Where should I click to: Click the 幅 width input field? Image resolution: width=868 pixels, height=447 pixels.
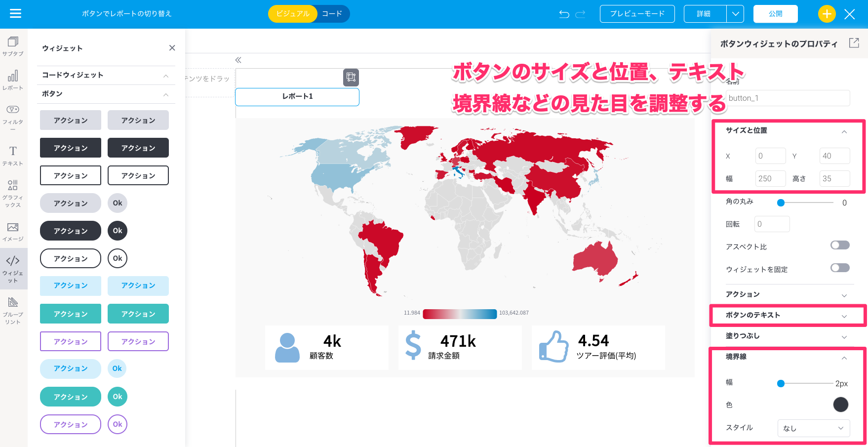click(770, 179)
